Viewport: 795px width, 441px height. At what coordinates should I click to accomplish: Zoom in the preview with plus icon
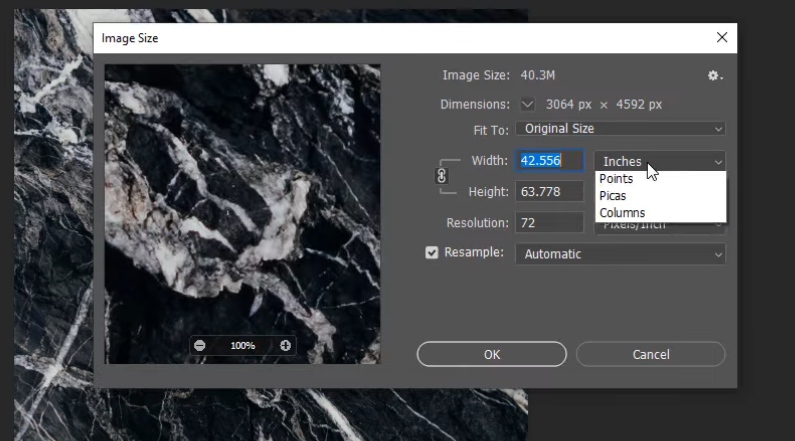pyautogui.click(x=285, y=345)
